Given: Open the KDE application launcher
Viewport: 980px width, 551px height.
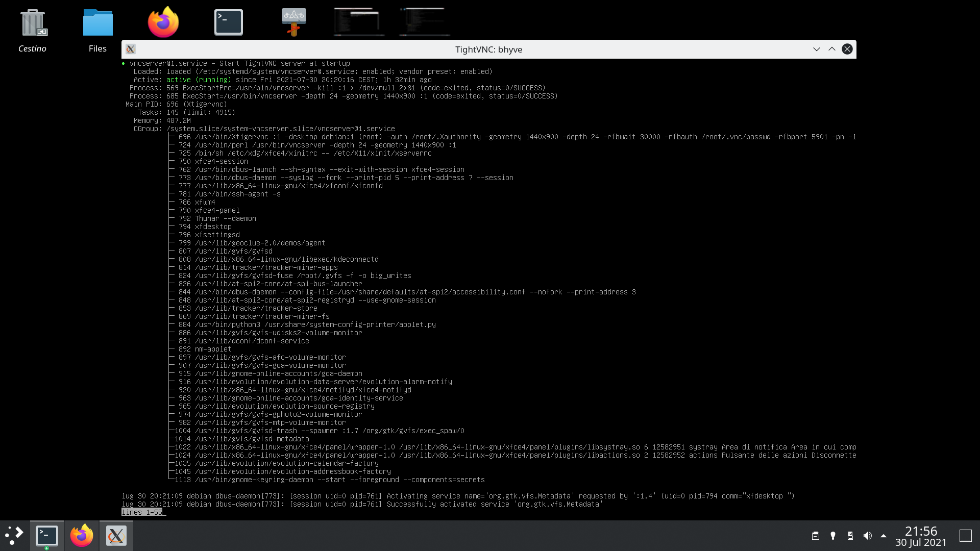Looking at the screenshot, I should [14, 536].
